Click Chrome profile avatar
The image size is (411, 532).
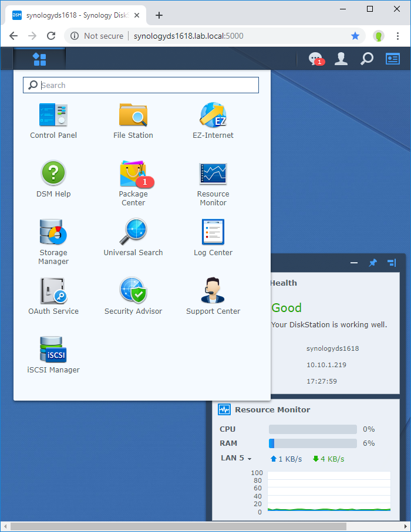click(378, 36)
